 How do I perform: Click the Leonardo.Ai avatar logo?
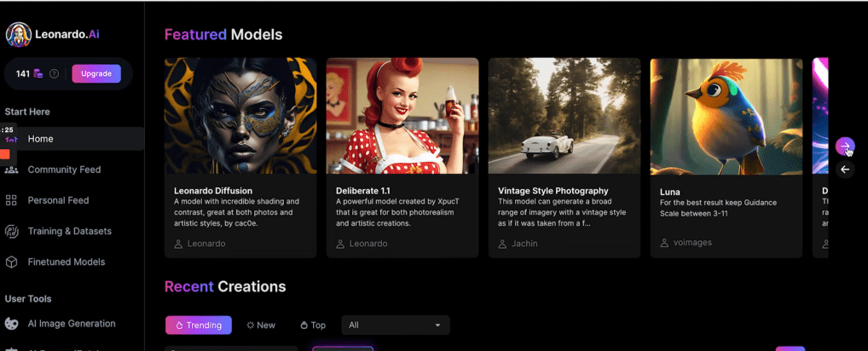click(x=18, y=34)
